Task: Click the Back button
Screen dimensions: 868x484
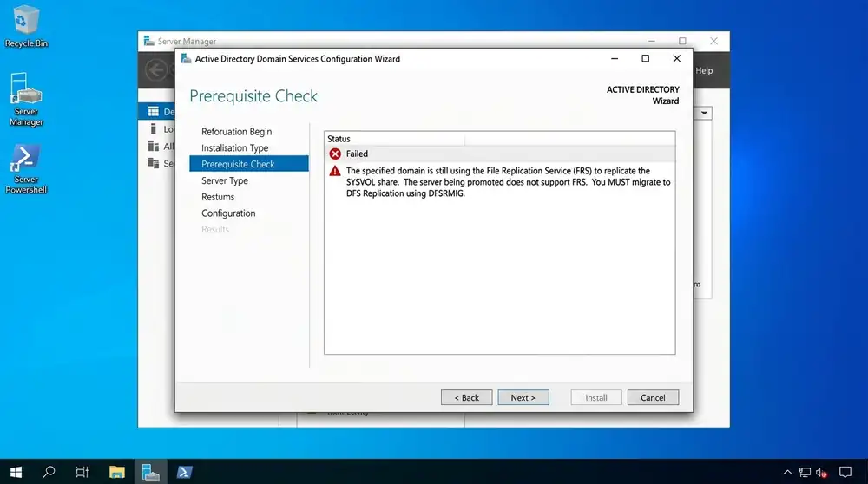Action: 467,398
